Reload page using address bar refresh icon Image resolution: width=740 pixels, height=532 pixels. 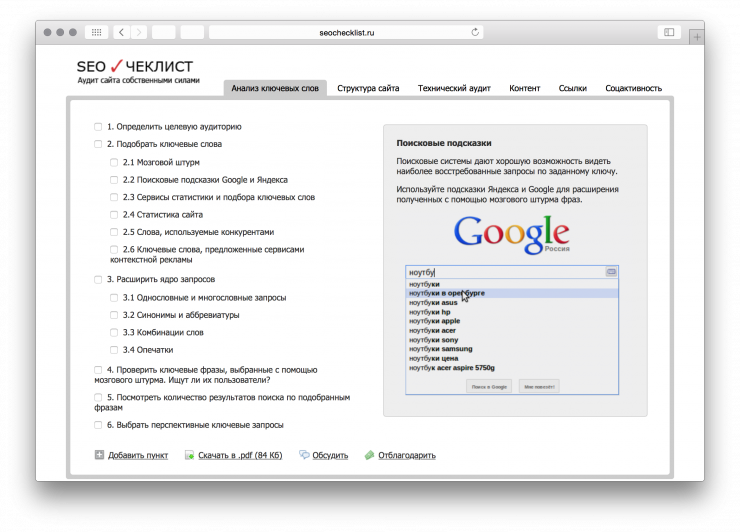(x=475, y=32)
